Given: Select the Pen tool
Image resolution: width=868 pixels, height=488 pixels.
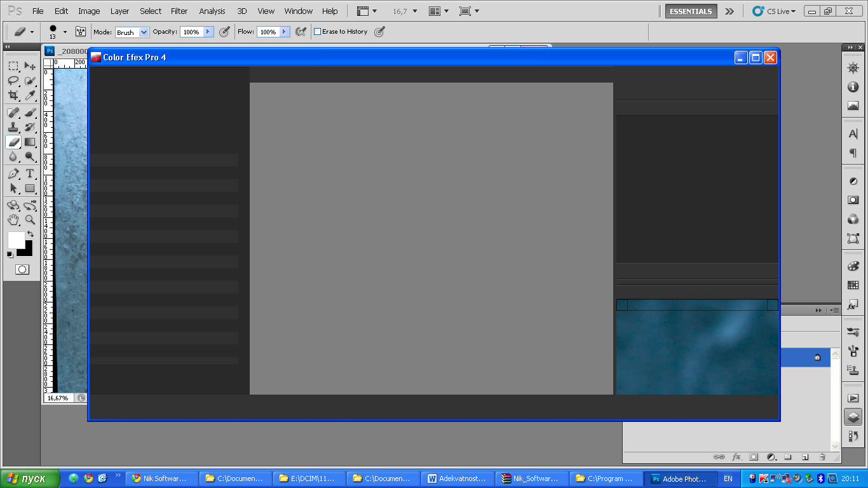Looking at the screenshot, I should pyautogui.click(x=13, y=173).
